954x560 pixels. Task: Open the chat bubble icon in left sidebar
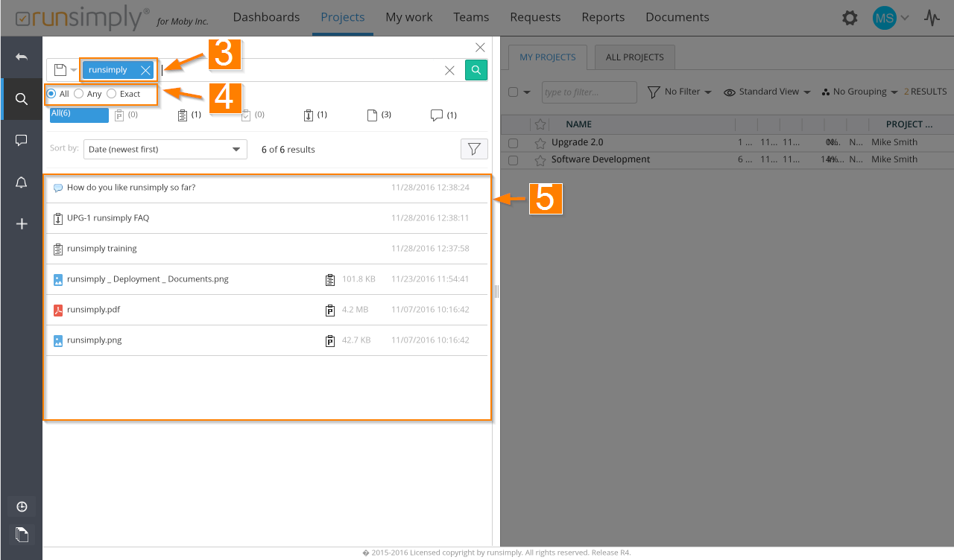coord(22,140)
